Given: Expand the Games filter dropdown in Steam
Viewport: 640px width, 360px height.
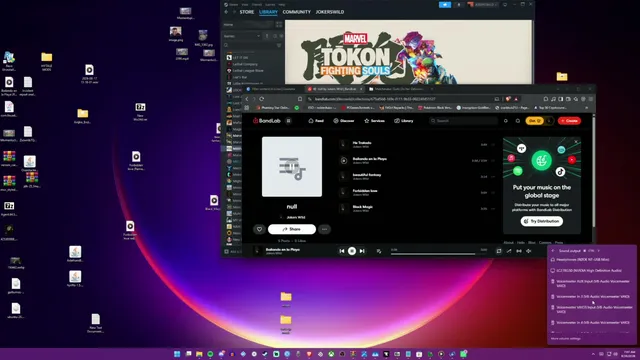Looking at the screenshot, I should (242, 36).
